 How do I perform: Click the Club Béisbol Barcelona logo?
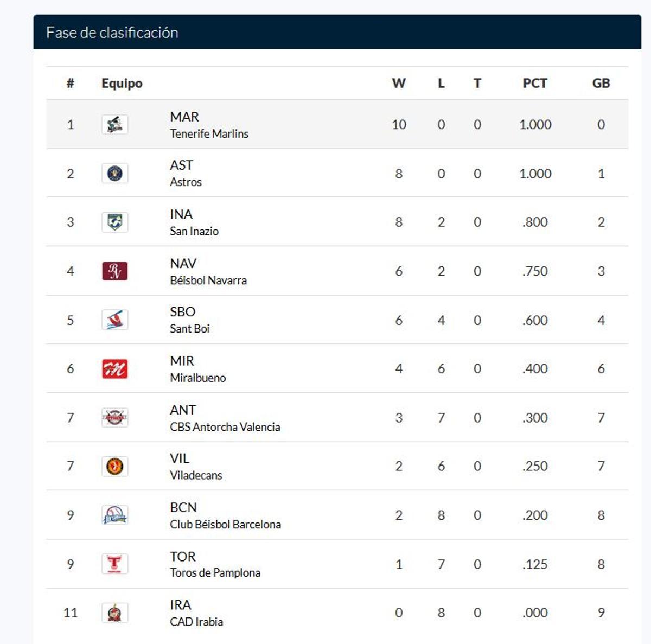(x=114, y=515)
